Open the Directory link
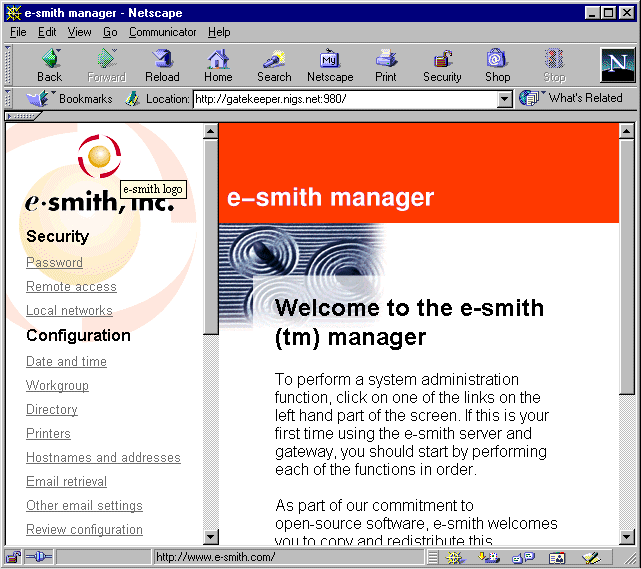Viewport: 641px width, 569px height. coord(52,409)
